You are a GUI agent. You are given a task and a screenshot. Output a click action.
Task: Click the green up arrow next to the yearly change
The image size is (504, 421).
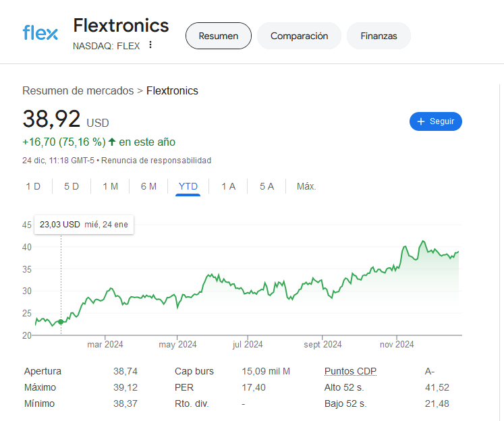112,142
